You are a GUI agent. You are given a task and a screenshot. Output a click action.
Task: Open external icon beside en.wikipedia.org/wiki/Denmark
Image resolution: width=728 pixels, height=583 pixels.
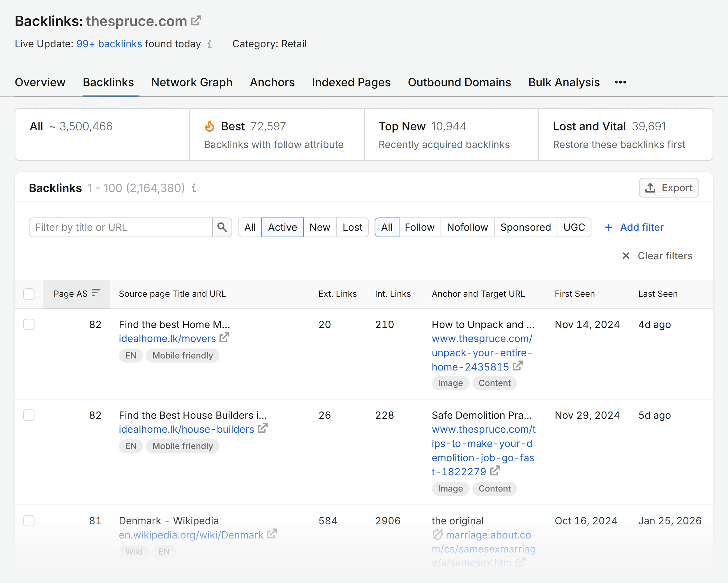pos(271,534)
